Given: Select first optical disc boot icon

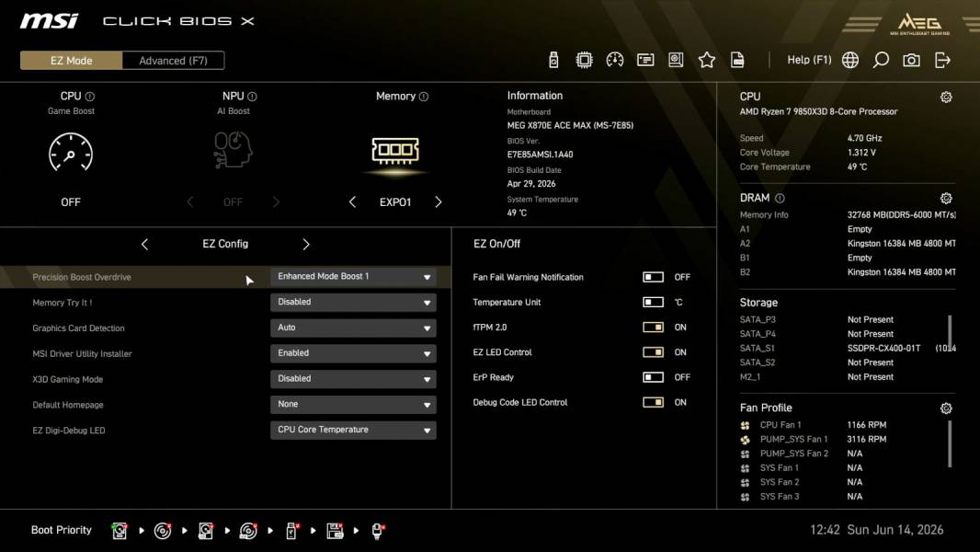Looking at the screenshot, I should click(x=163, y=531).
